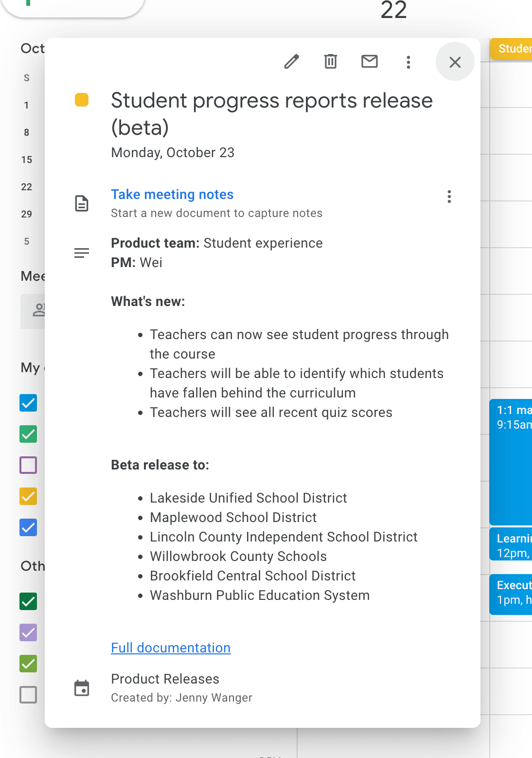Select 'Washburn Public Education System' list item
Image resolution: width=532 pixels, height=758 pixels.
pos(260,595)
